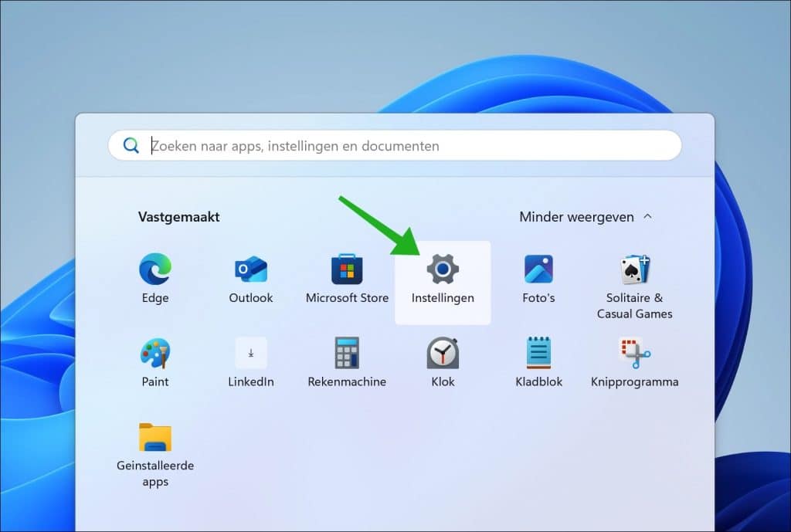The image size is (791, 532).
Task: Launch the Klok app
Action: 443,354
